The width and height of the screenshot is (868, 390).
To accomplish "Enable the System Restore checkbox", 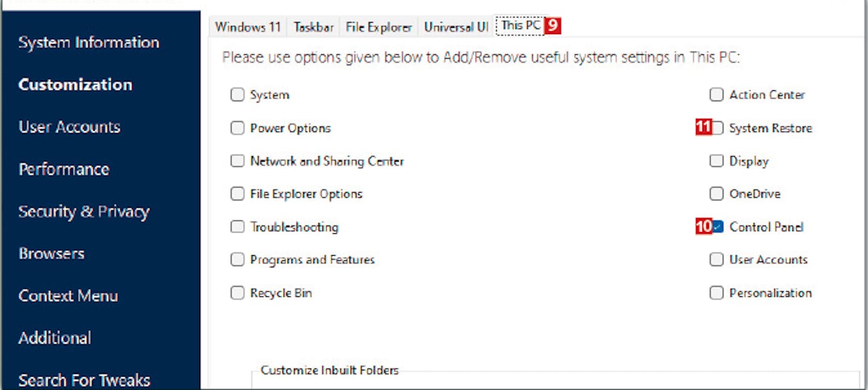I will 718,128.
